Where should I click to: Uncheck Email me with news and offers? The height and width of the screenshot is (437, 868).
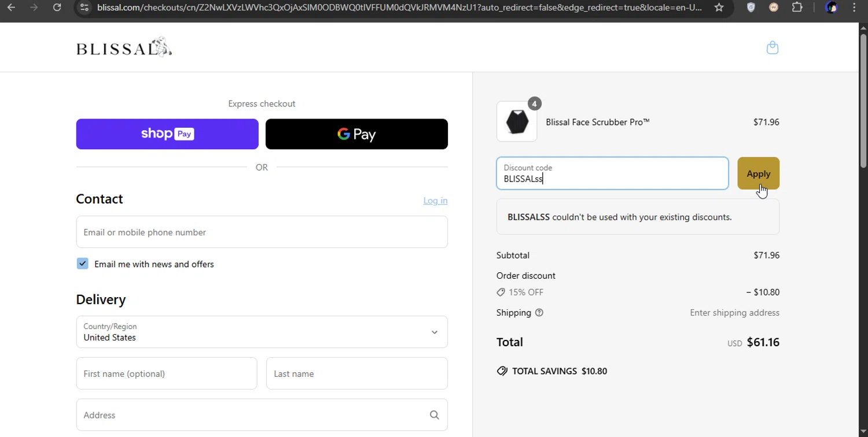pyautogui.click(x=83, y=264)
